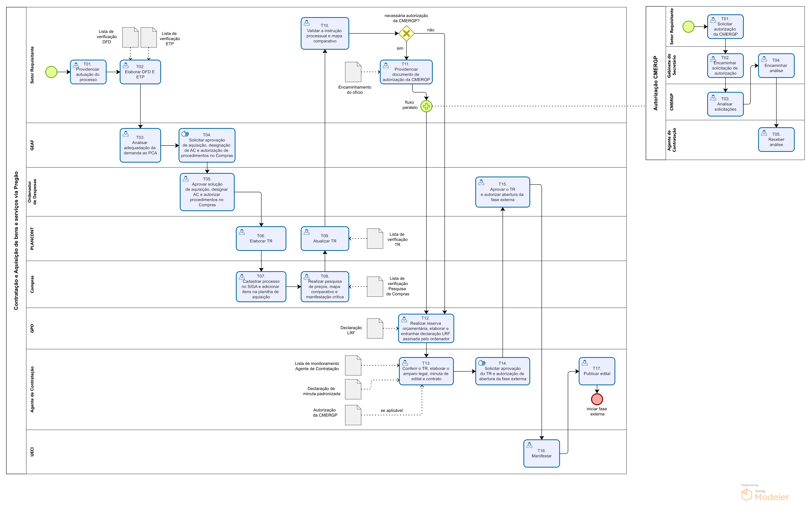This screenshot has width=811, height=532.
Task: Select task T10 Validar a instrução processual
Action: coord(325,33)
